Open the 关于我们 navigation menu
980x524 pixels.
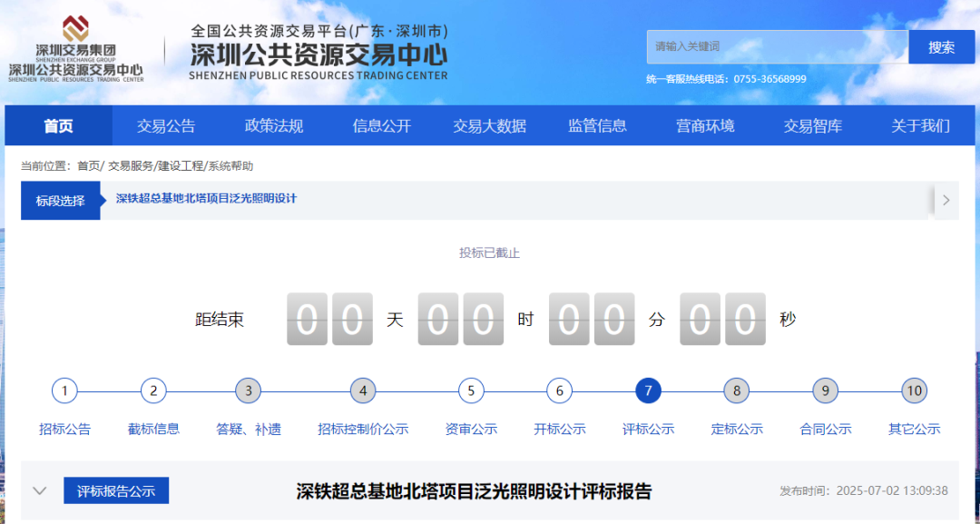[921, 125]
